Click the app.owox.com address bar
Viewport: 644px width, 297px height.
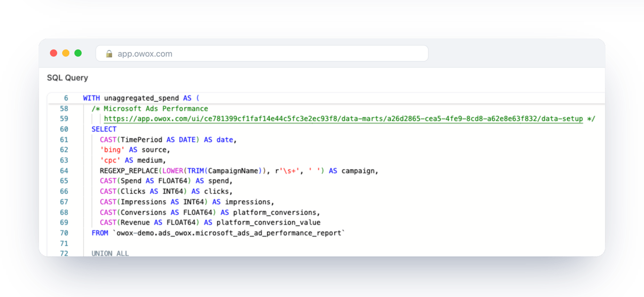pyautogui.click(x=262, y=53)
